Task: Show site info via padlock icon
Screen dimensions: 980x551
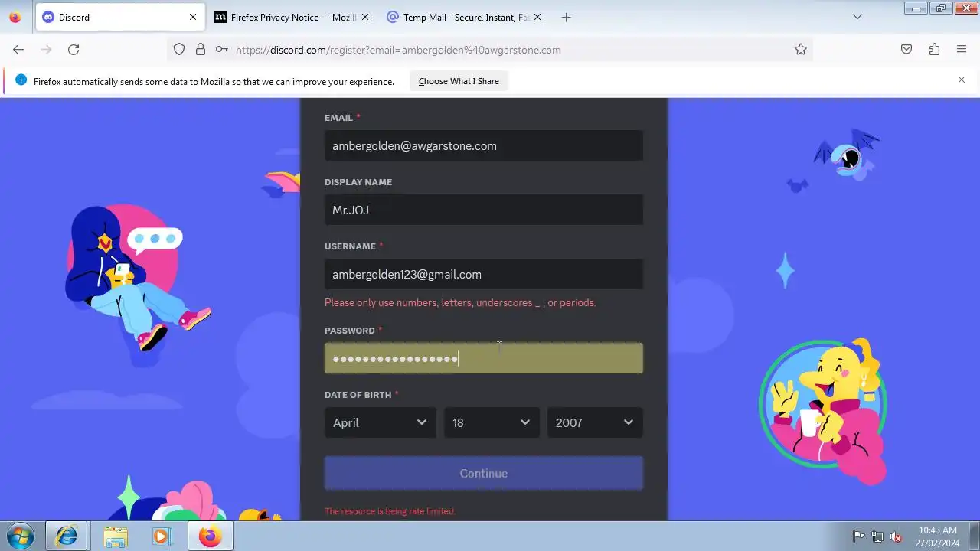Action: click(x=201, y=49)
